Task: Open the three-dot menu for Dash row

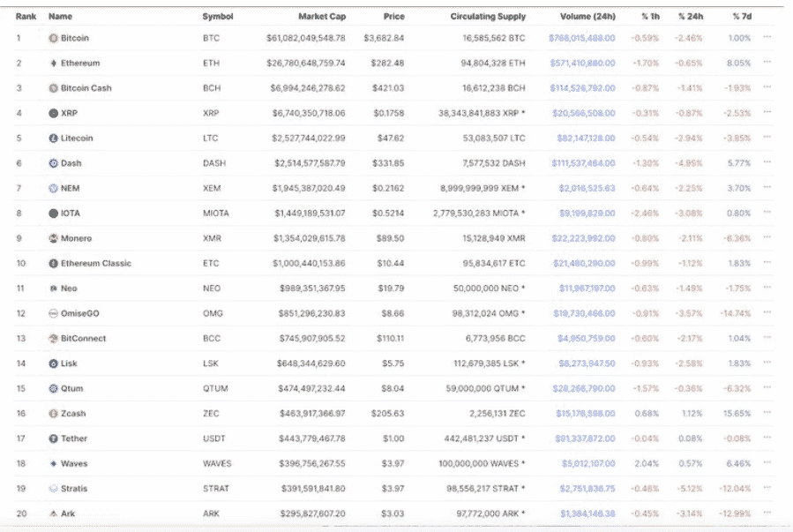Action: click(x=767, y=163)
